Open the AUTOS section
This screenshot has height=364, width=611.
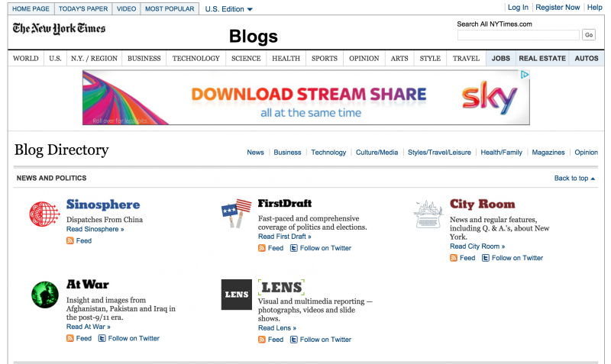tap(587, 59)
